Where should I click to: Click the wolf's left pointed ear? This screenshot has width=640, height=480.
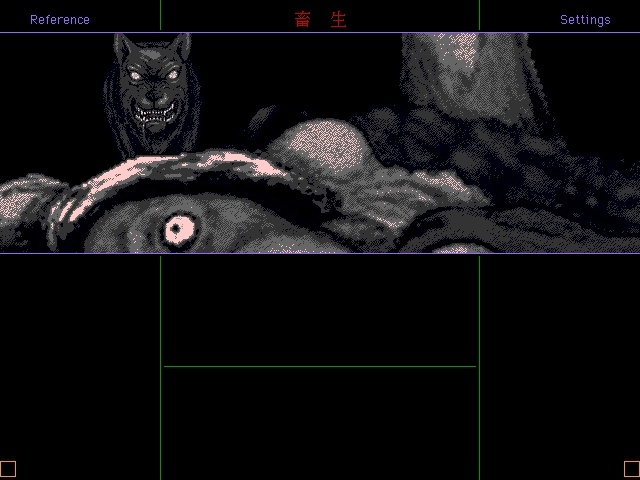[x=123, y=46]
